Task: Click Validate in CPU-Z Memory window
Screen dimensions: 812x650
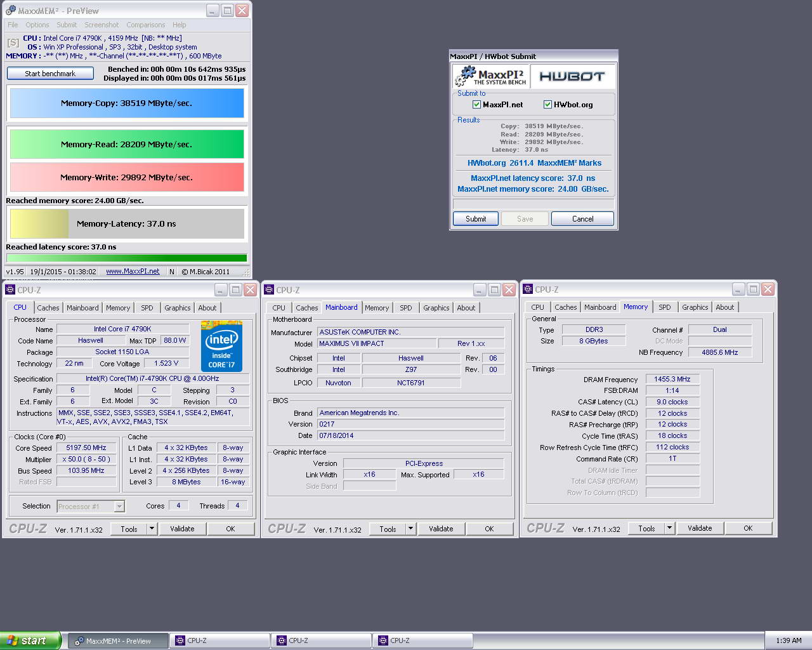Action: (x=700, y=528)
